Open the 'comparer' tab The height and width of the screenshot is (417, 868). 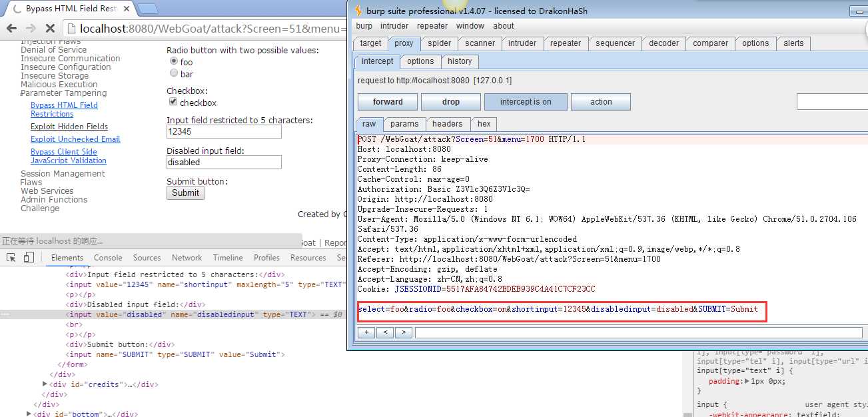coord(711,43)
